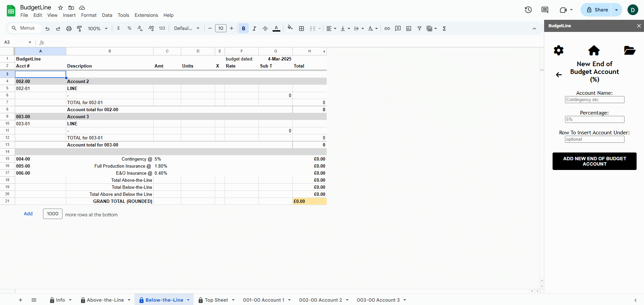The image size is (644, 305).
Task: Open horizontal align dropdown
Action: coord(331,29)
